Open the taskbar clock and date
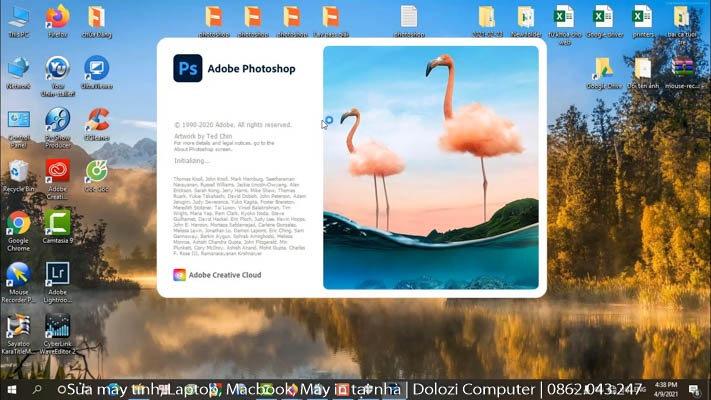Viewport: 711px width, 400px height. (x=666, y=389)
